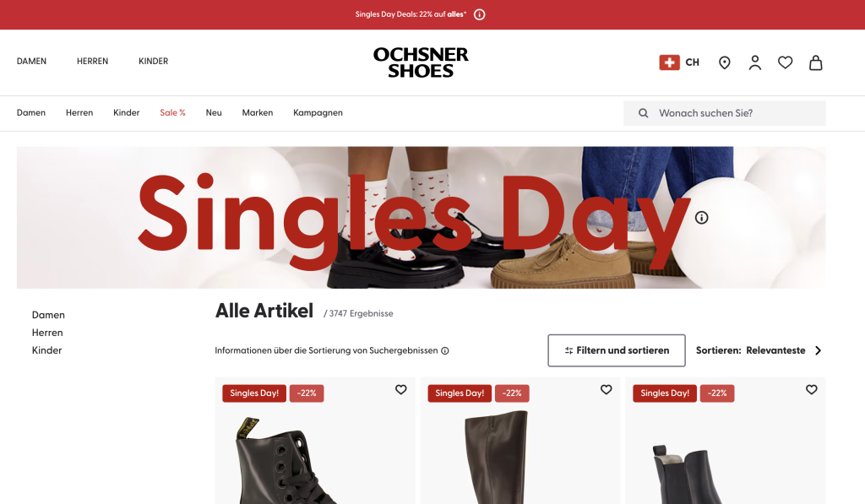865x504 pixels.
Task: Favorite the lace-up boot with heart toggle
Action: 401,389
